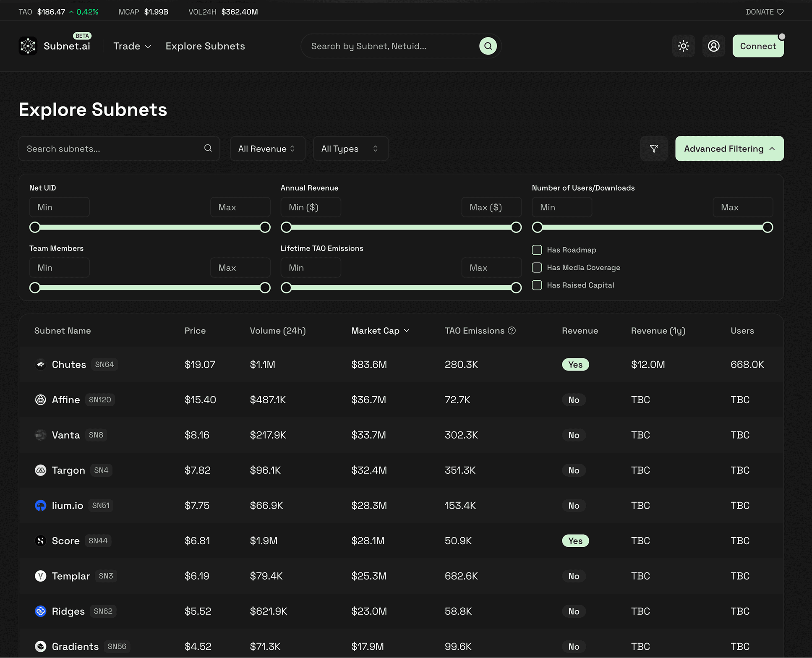
Task: Click the Chutes subnet logo icon
Action: pyautogui.click(x=40, y=365)
